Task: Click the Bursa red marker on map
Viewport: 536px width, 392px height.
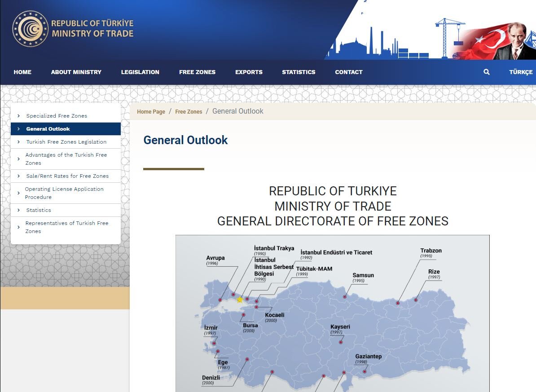Action: click(x=243, y=315)
